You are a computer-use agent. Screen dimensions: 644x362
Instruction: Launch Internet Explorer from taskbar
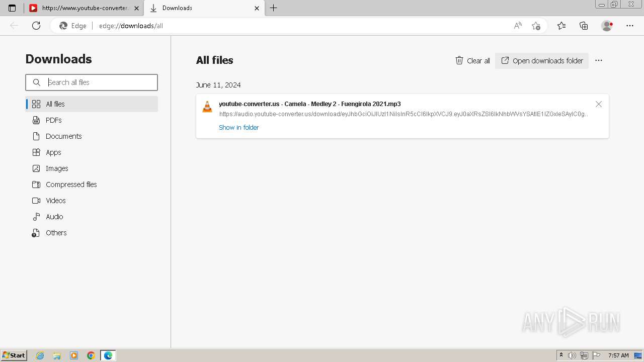tap(40, 355)
